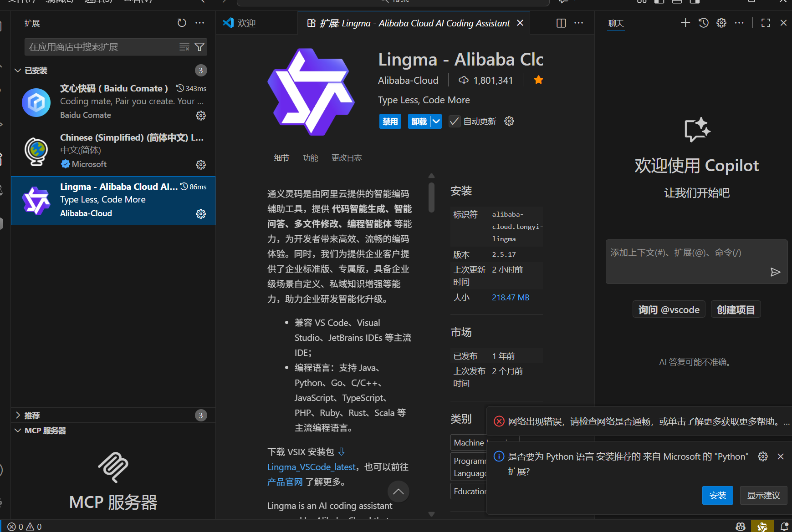Open Lingma extension settings gear
This screenshot has height=532, width=792.
[x=509, y=121]
